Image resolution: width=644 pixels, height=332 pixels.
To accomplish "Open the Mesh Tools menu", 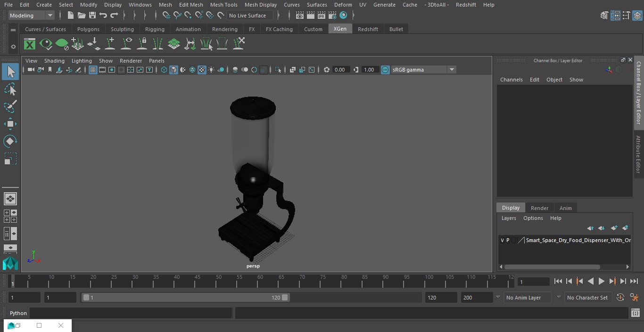I will [x=223, y=5].
